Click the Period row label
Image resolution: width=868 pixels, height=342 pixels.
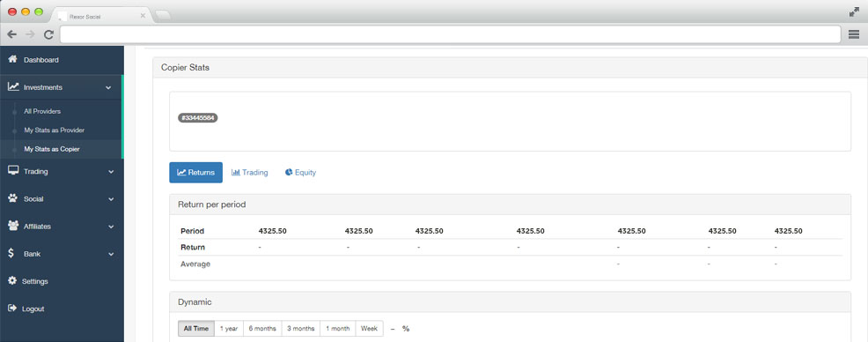192,231
